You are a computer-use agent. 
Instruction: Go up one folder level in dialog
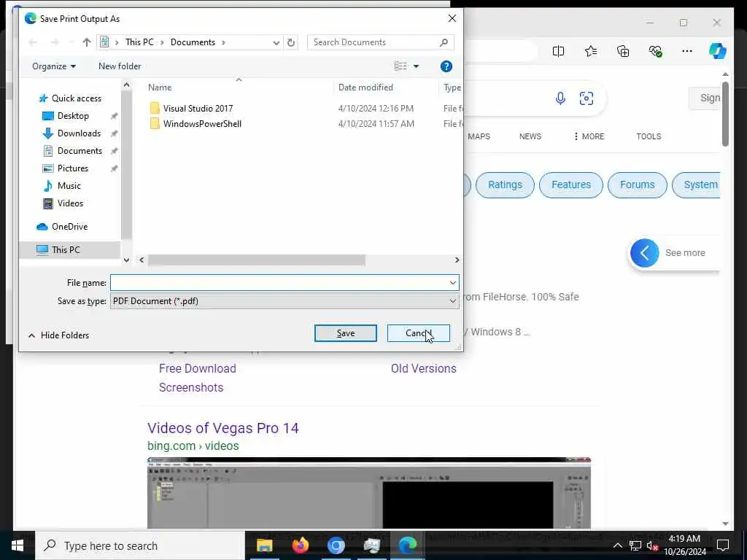pyautogui.click(x=86, y=42)
